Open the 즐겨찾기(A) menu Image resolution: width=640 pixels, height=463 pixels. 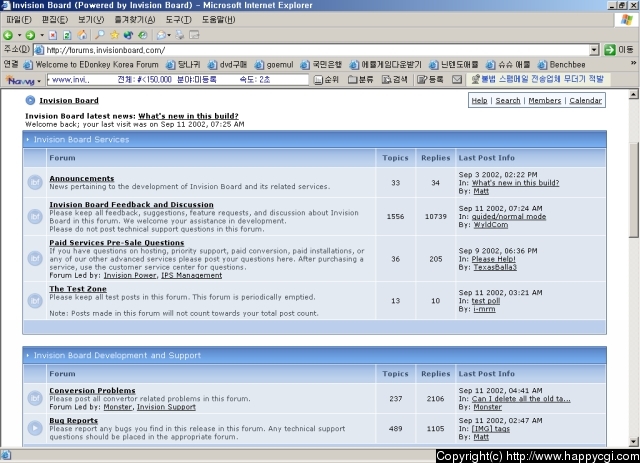click(x=135, y=20)
